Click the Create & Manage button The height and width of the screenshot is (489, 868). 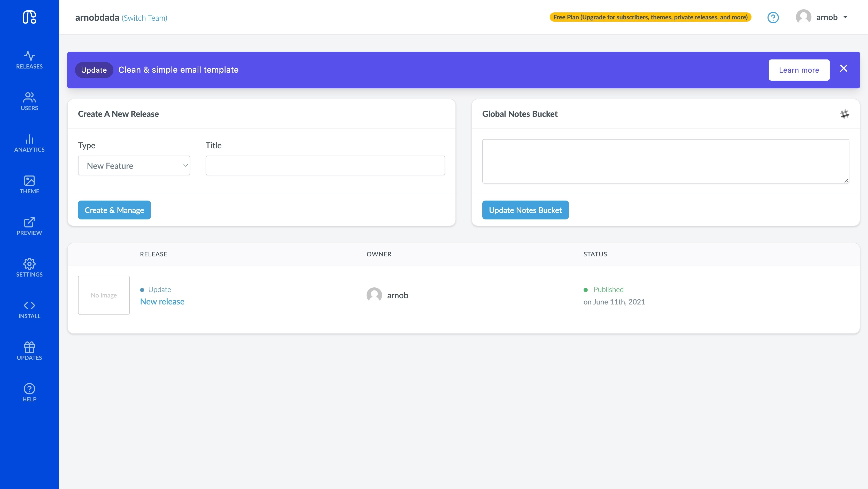114,210
